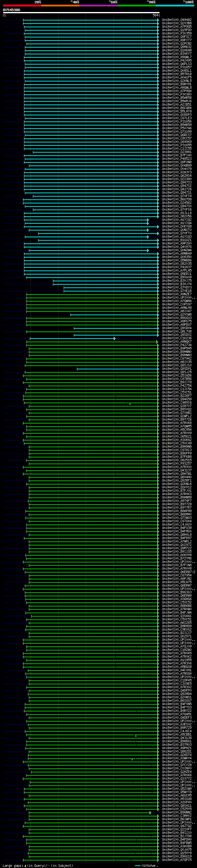Select hit UniRef100_A9NZE7
This screenshot has height=868, width=197.
(176, 294)
